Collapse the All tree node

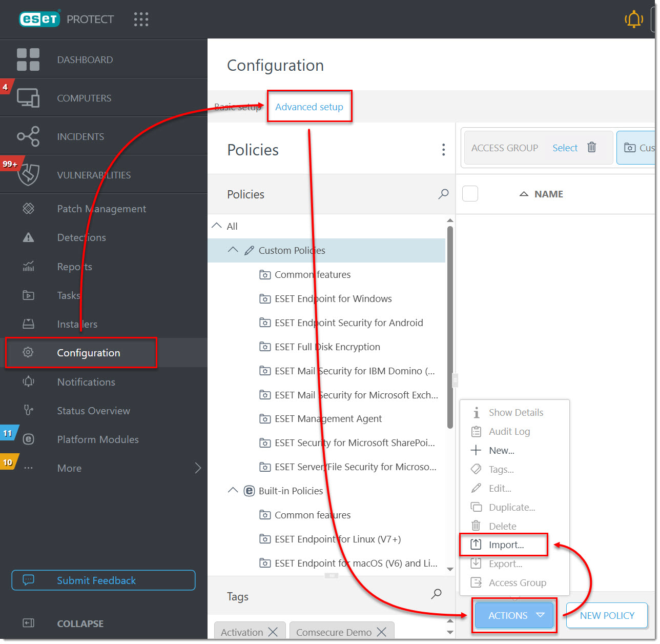click(217, 226)
